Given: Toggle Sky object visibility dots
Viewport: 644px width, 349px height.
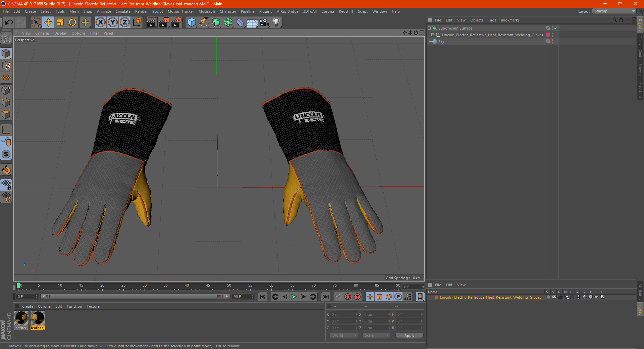Looking at the screenshot, I should point(552,42).
